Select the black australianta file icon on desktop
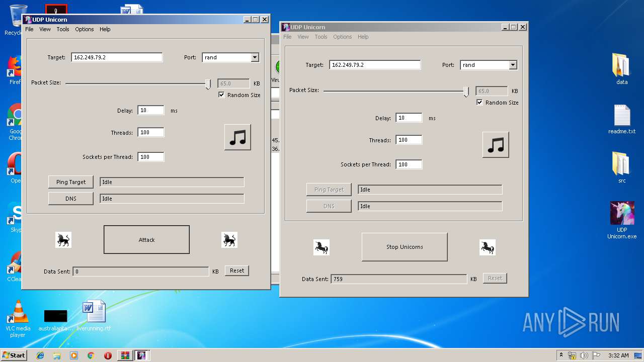 point(55,320)
